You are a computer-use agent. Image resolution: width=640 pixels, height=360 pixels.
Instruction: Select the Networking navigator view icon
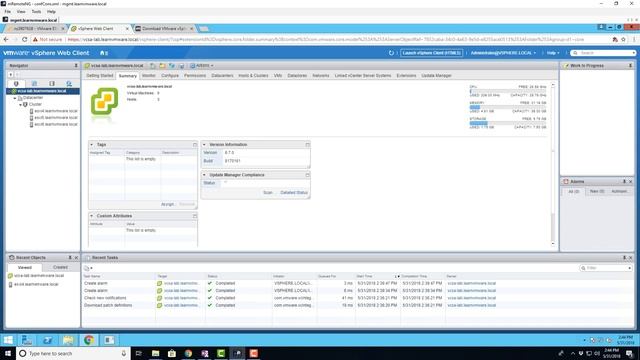[x=69, y=84]
